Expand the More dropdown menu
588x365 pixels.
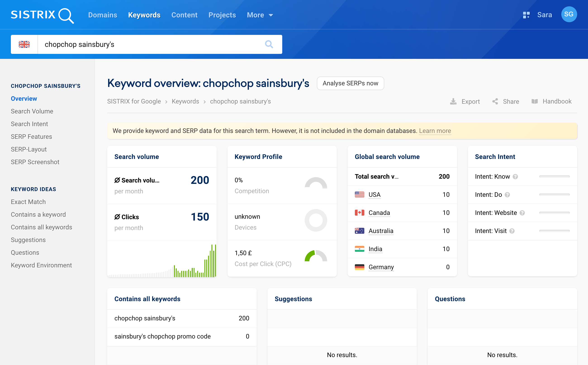coord(260,15)
